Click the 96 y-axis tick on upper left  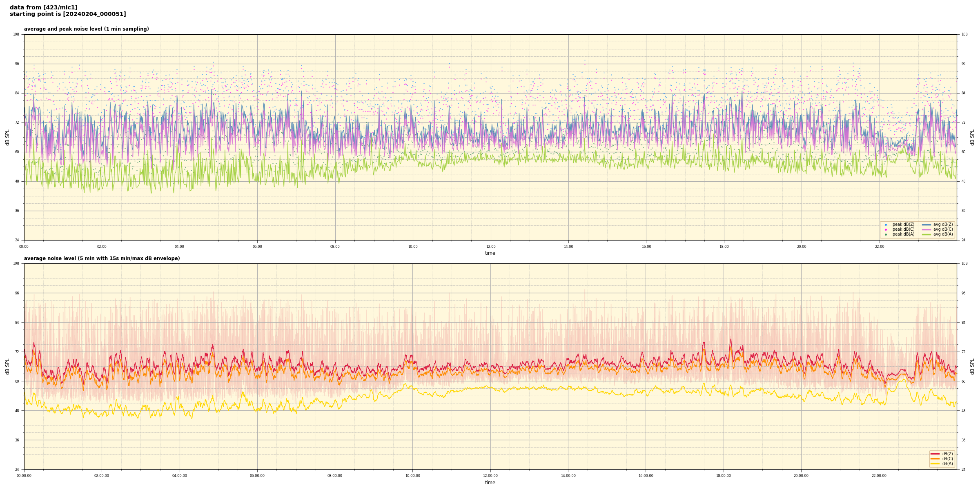point(17,64)
